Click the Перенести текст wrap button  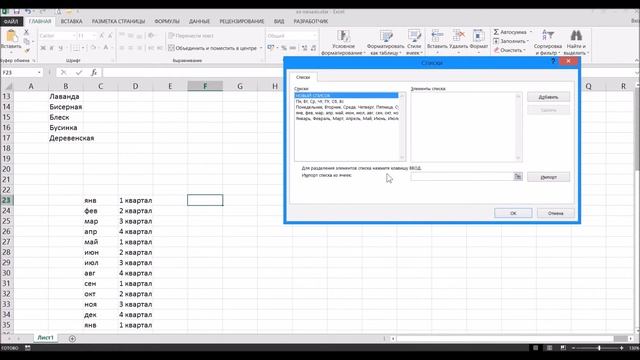click(191, 36)
